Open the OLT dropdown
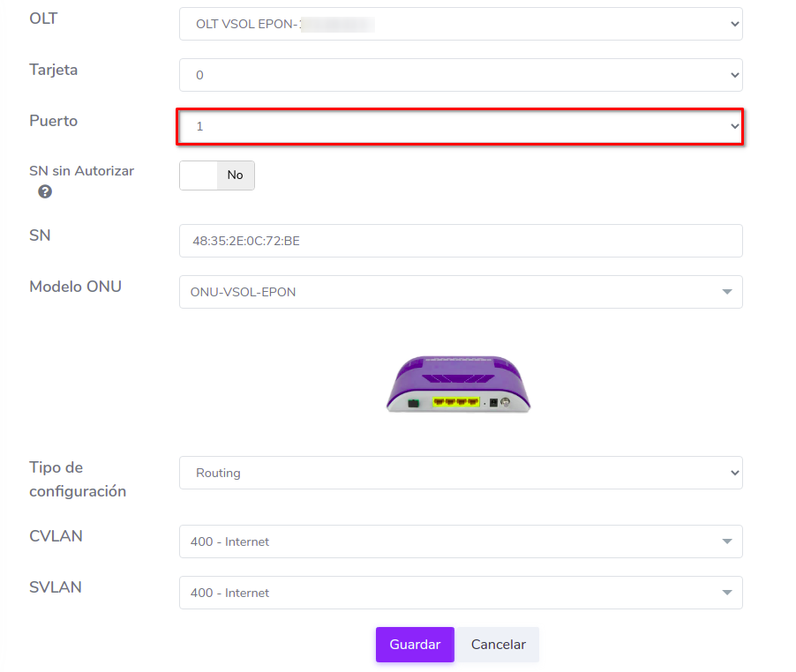Image resolution: width=796 pixels, height=672 pixels. [x=460, y=25]
